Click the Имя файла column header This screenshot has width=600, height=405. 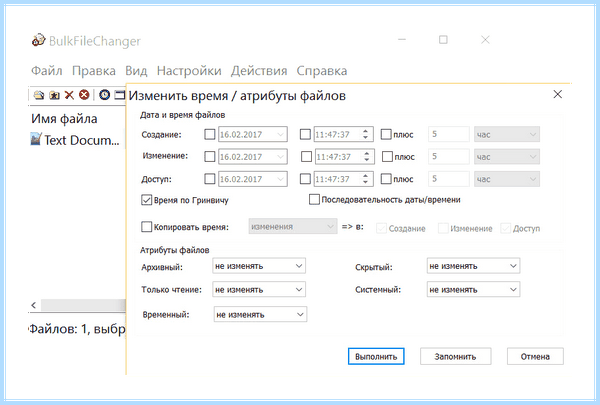[x=64, y=119]
